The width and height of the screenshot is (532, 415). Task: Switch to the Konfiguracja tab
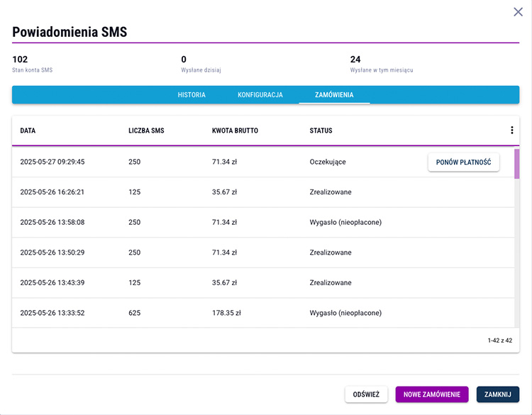coord(260,94)
